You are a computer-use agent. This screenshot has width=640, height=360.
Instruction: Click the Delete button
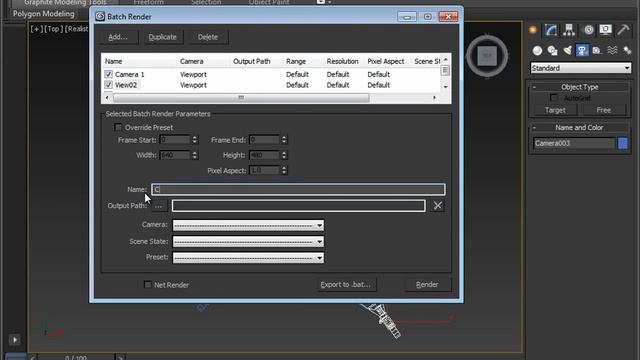pyautogui.click(x=208, y=37)
